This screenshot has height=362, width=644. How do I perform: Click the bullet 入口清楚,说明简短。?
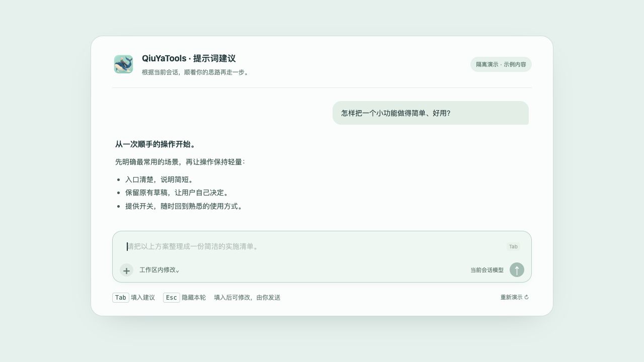point(159,179)
